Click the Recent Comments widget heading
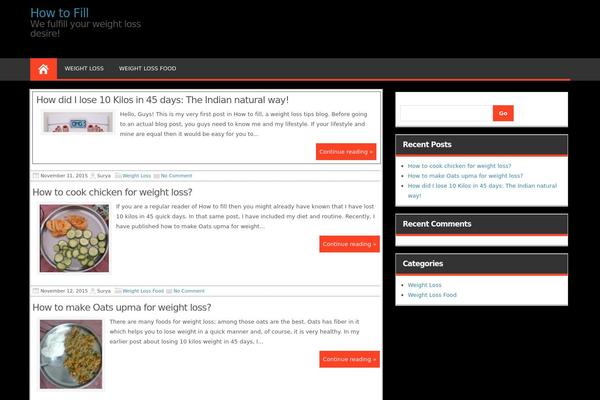600x400 pixels. 437,224
